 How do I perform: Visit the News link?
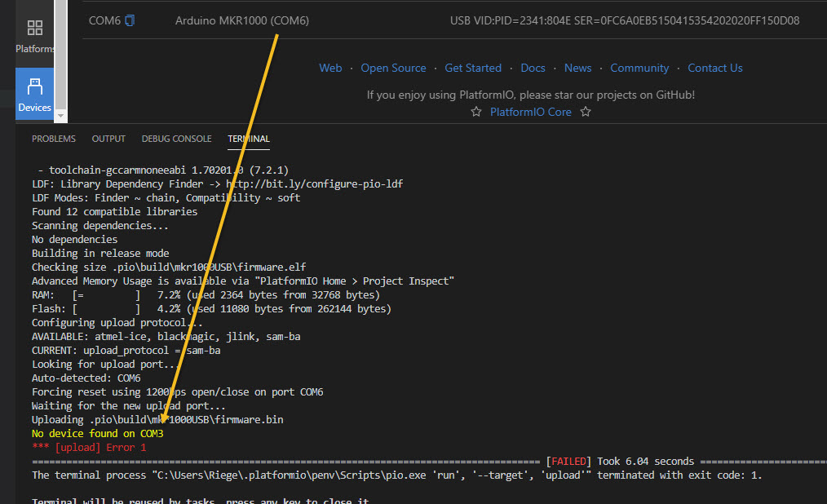click(577, 68)
